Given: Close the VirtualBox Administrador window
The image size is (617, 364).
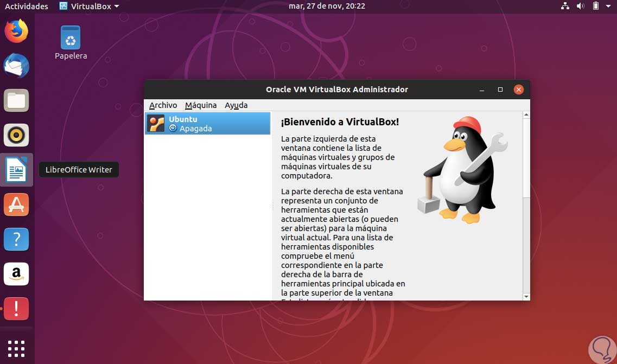Looking at the screenshot, I should [519, 90].
